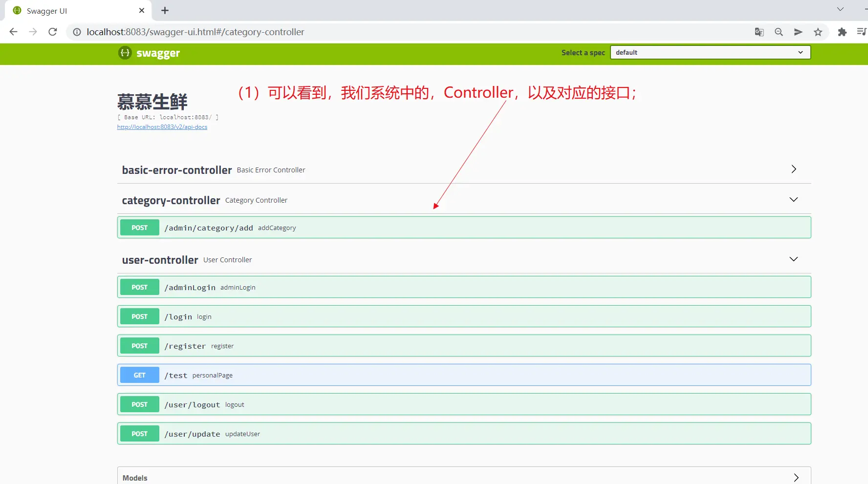Bookmark this page with the star
This screenshot has height=484, width=868.
[818, 32]
